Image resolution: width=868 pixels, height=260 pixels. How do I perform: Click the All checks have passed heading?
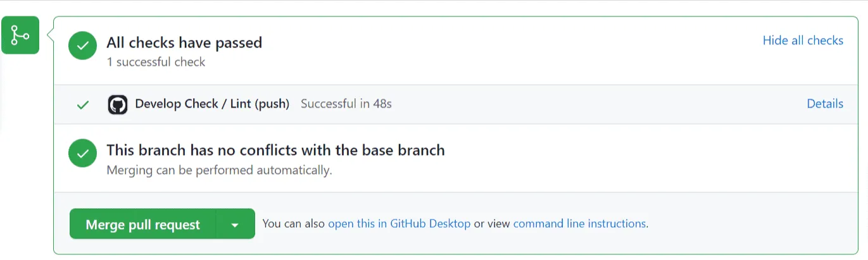184,43
